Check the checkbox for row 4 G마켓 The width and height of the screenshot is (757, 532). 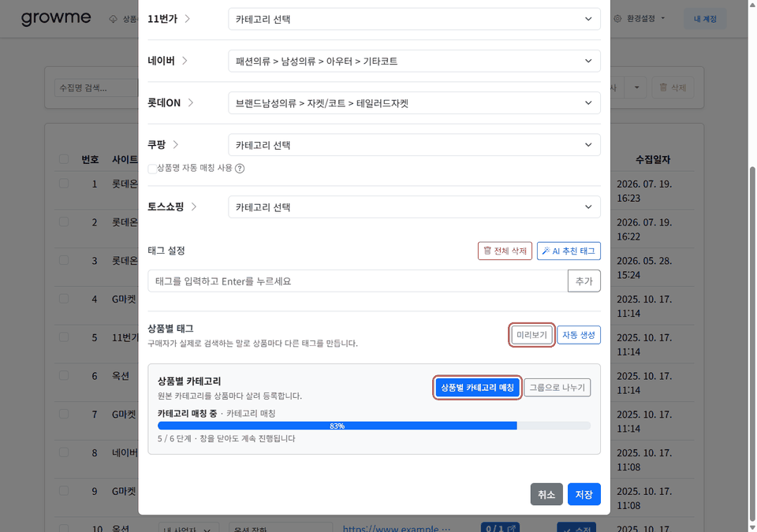click(64, 299)
